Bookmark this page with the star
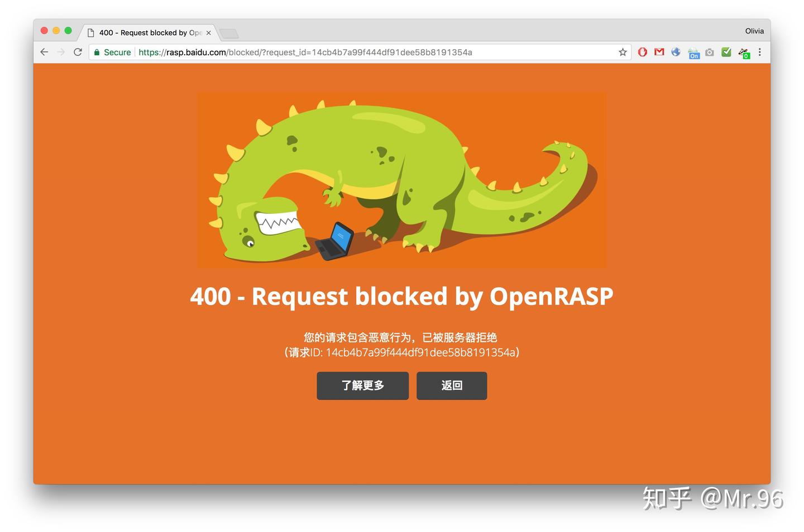Viewport: 804px width, 532px height. 623,52
